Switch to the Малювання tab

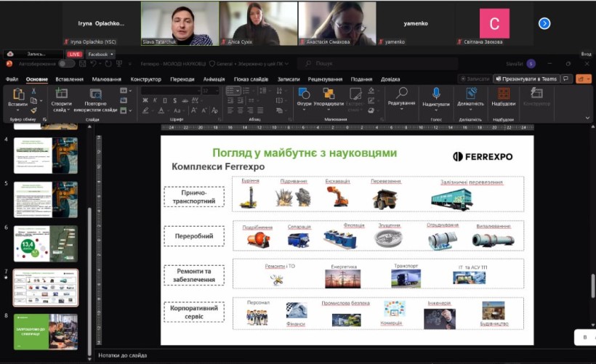(106, 79)
